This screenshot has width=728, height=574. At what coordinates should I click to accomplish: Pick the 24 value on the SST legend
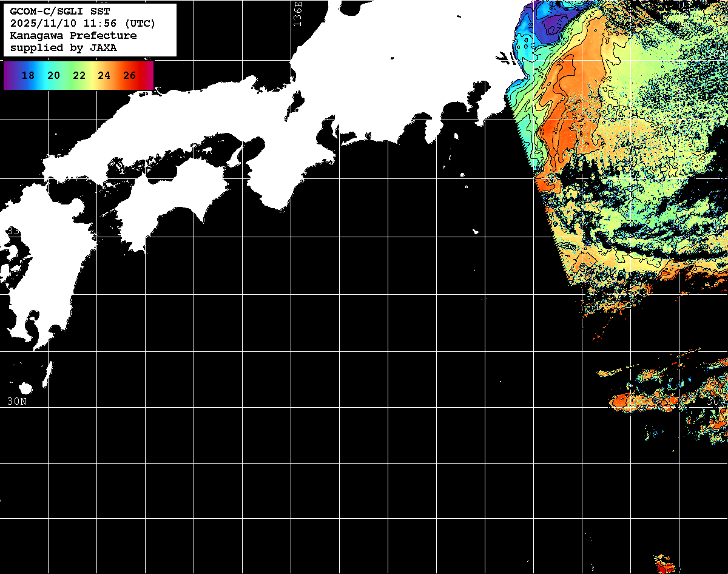pyautogui.click(x=104, y=76)
